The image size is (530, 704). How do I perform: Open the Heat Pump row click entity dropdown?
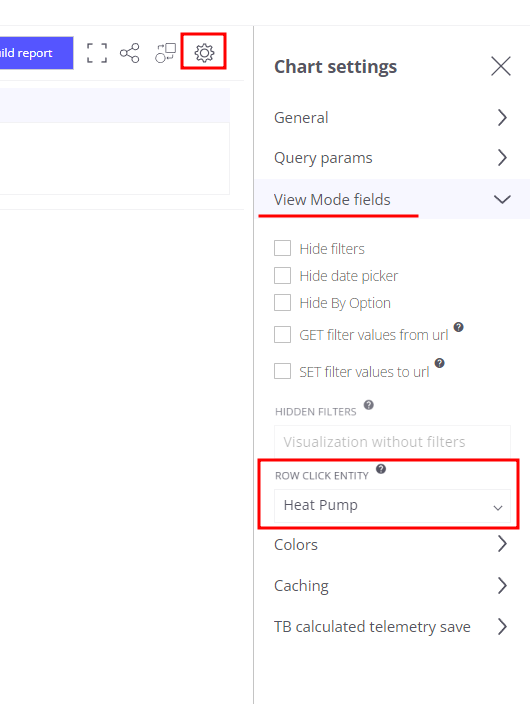[392, 506]
